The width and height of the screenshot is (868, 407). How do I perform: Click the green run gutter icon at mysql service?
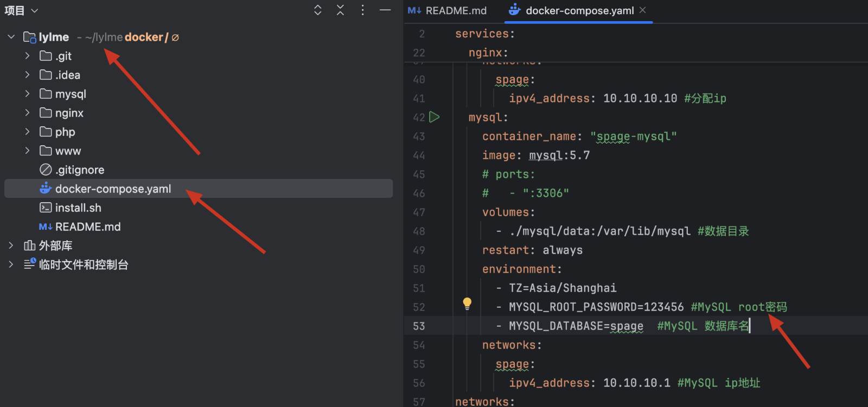(x=435, y=117)
